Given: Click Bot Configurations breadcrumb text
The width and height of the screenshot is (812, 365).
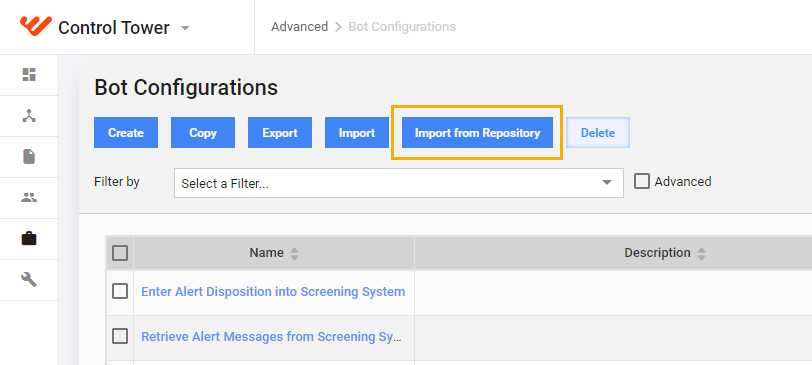Looking at the screenshot, I should [402, 26].
